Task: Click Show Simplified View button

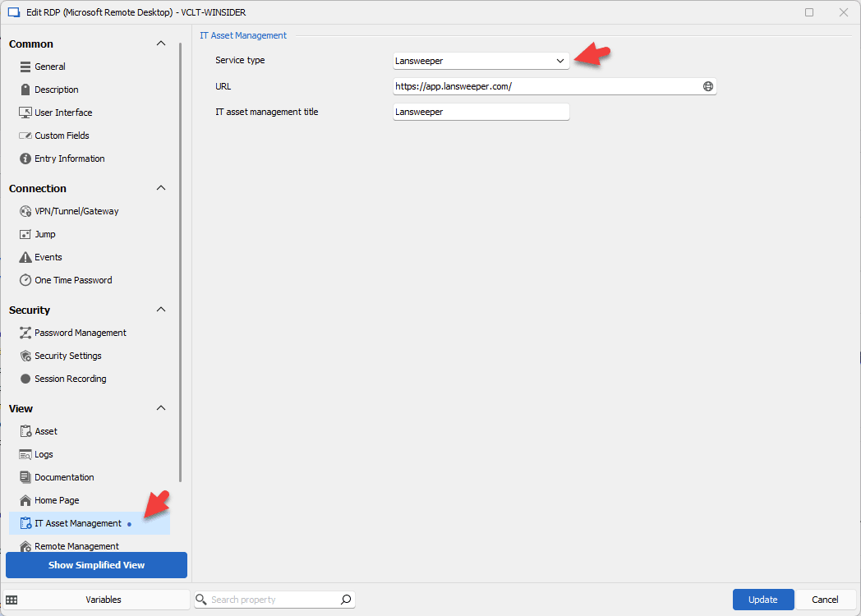Action: pyautogui.click(x=96, y=565)
